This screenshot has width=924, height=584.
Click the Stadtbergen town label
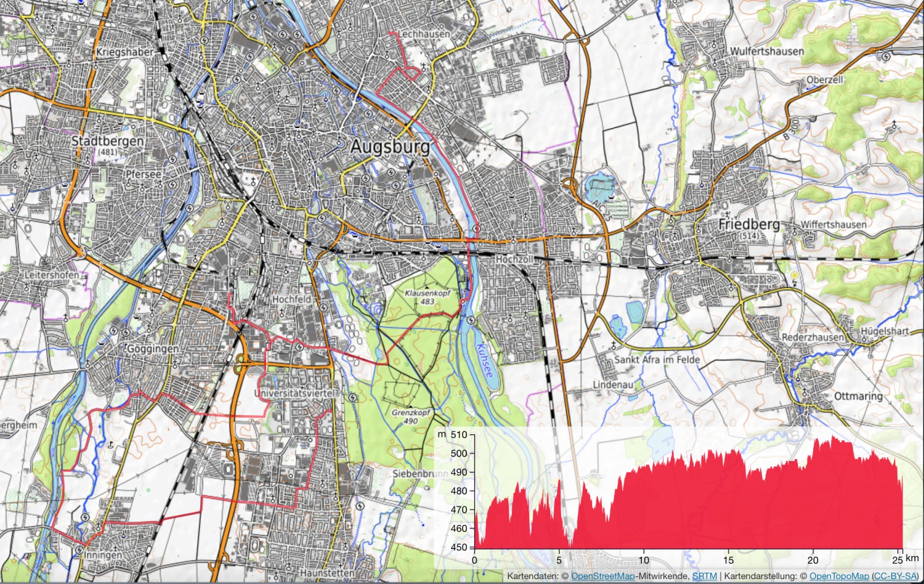pos(107,141)
